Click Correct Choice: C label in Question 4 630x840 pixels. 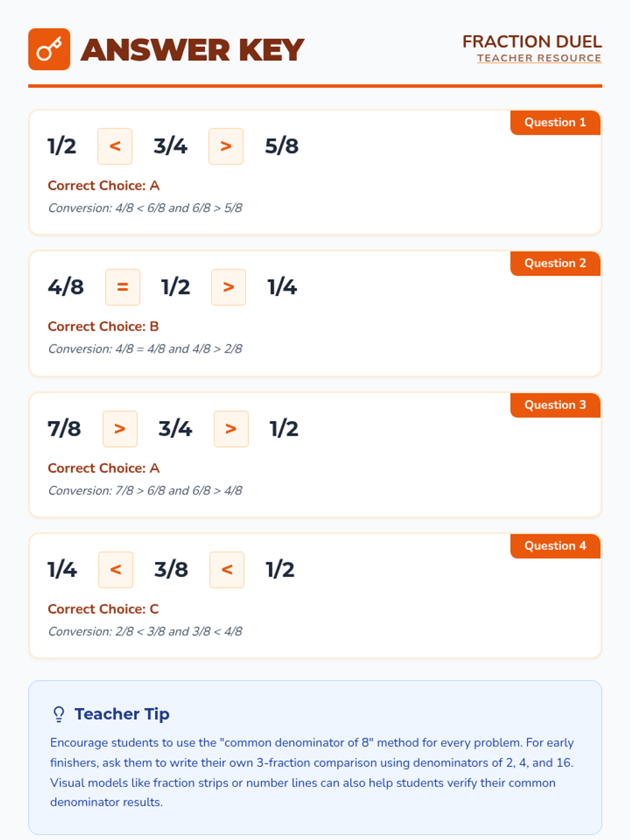coord(103,609)
